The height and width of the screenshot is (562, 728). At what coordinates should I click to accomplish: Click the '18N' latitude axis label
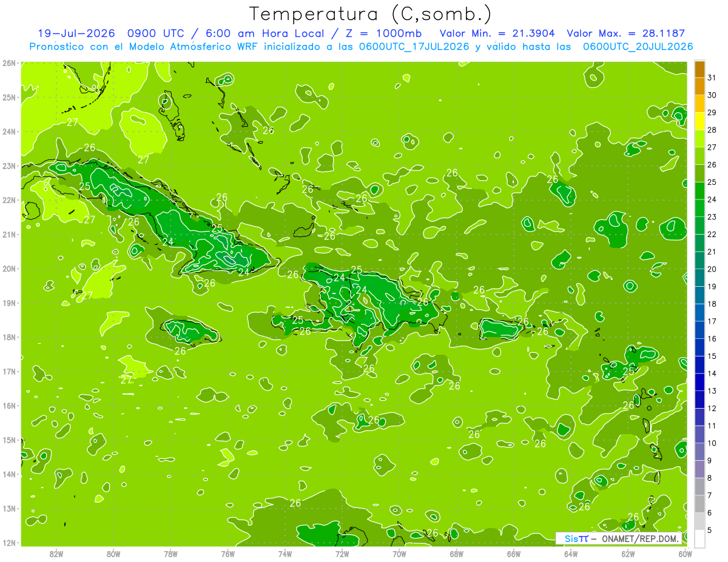click(8, 337)
